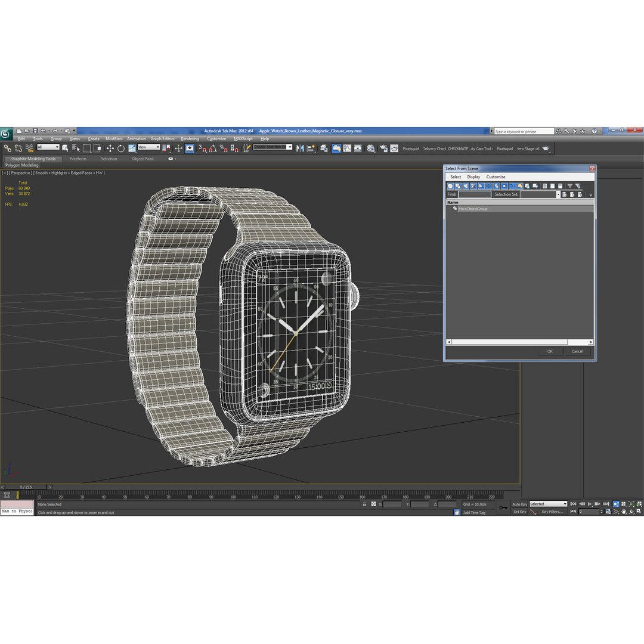
Task: Toggle Keyboard Shortcut Override
Action: (x=190, y=148)
